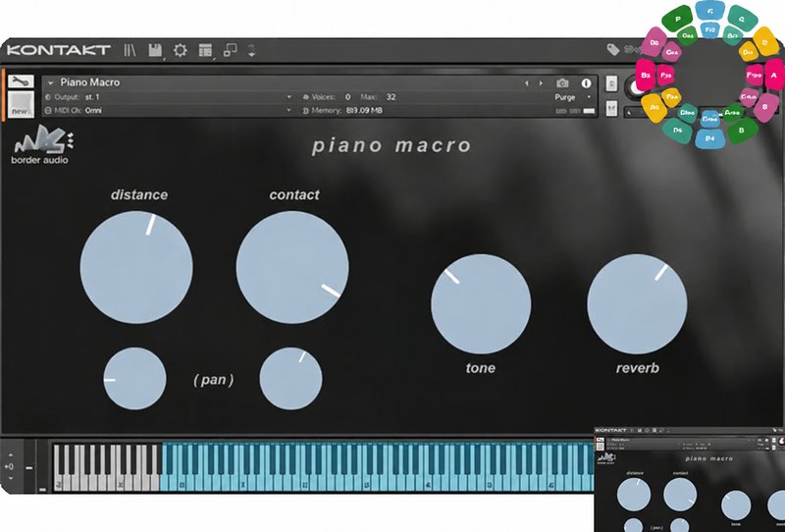This screenshot has height=532, width=785.
Task: Open Kontakt options gear icon
Action: tap(181, 50)
